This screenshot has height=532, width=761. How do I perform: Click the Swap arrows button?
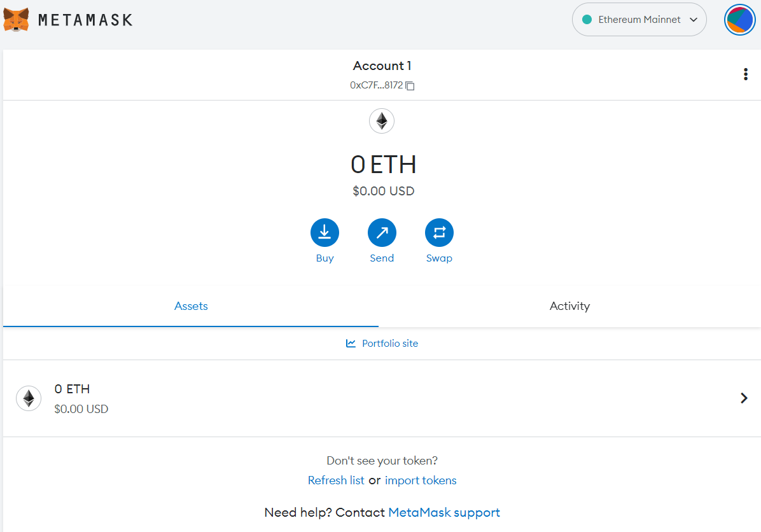pos(439,232)
